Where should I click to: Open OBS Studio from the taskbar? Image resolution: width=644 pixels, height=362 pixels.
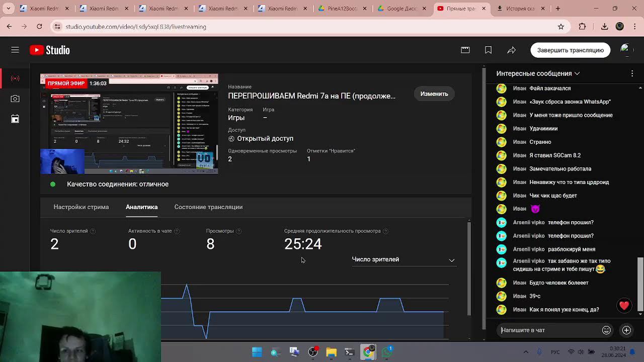coord(313,352)
